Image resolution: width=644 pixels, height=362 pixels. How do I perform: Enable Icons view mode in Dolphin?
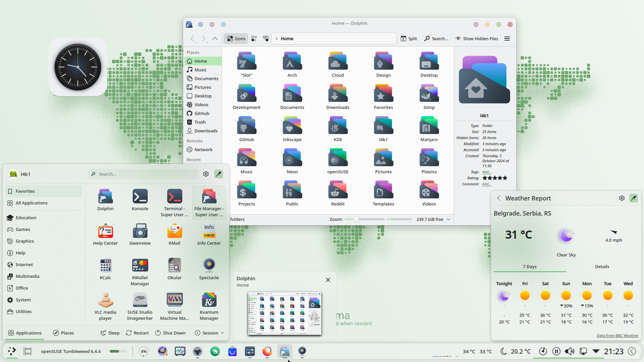pos(236,39)
